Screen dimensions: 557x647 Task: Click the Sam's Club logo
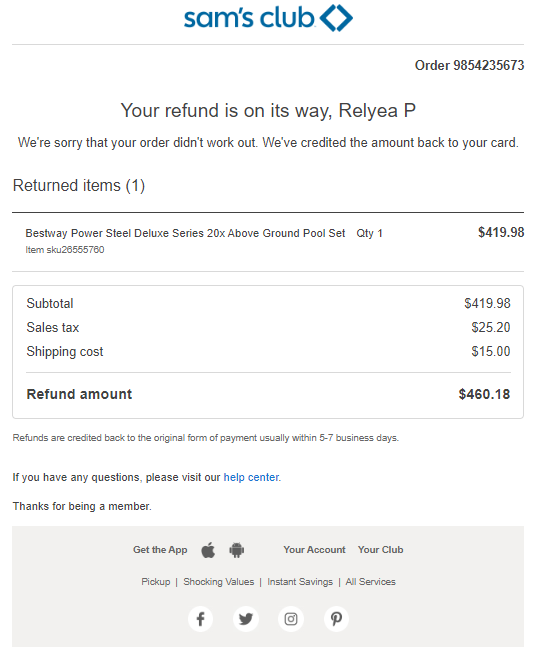click(x=268, y=18)
